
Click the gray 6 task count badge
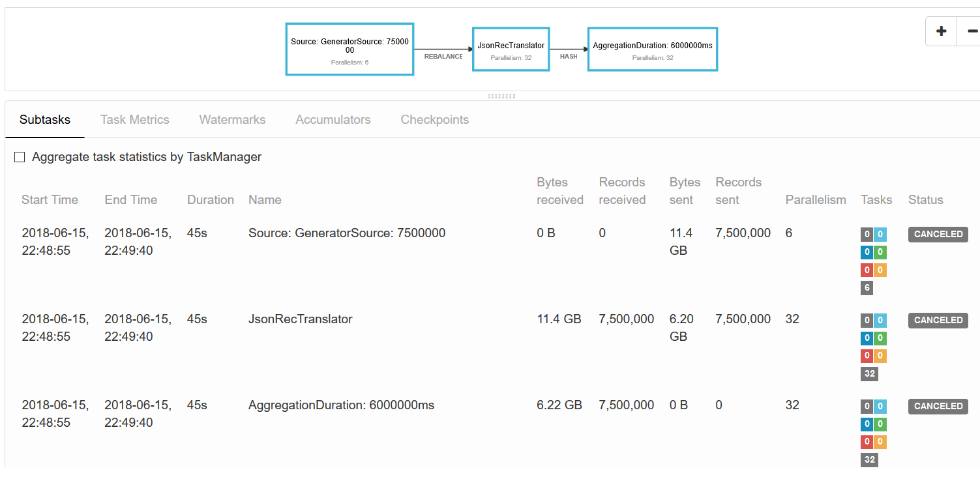(x=867, y=288)
